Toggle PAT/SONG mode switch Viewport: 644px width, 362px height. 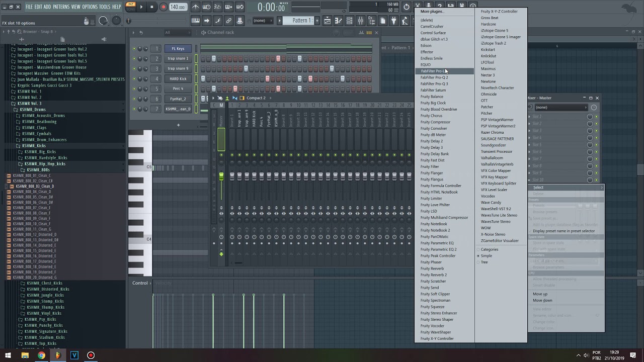click(131, 7)
